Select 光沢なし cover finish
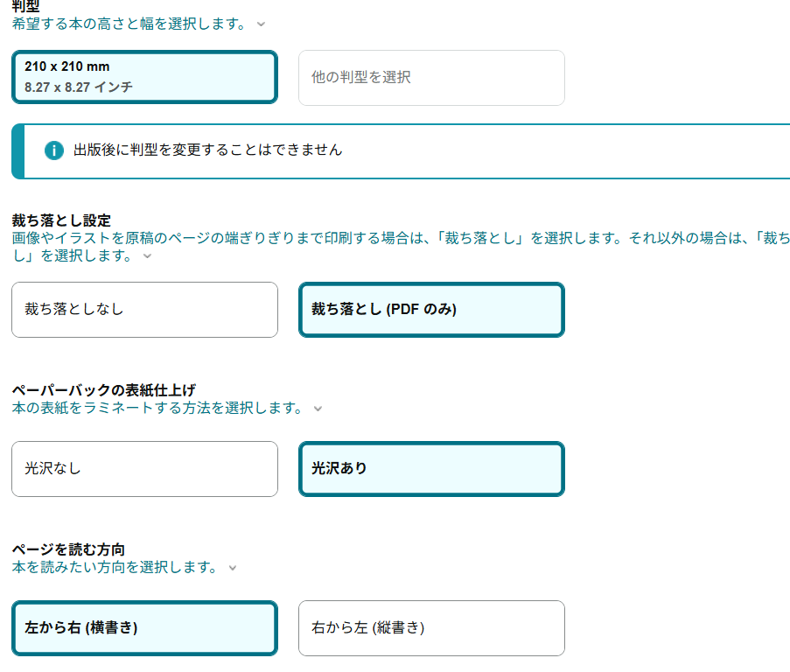790x672 pixels. (x=144, y=469)
